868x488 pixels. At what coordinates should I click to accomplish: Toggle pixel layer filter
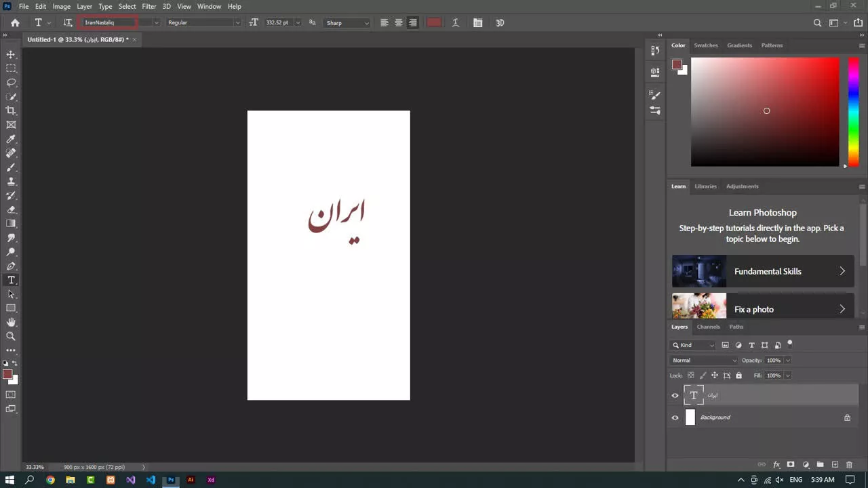tap(725, 345)
